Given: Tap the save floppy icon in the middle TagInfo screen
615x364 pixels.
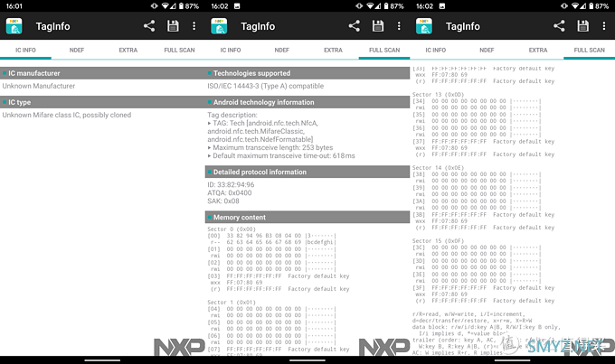Looking at the screenshot, I should 378,26.
